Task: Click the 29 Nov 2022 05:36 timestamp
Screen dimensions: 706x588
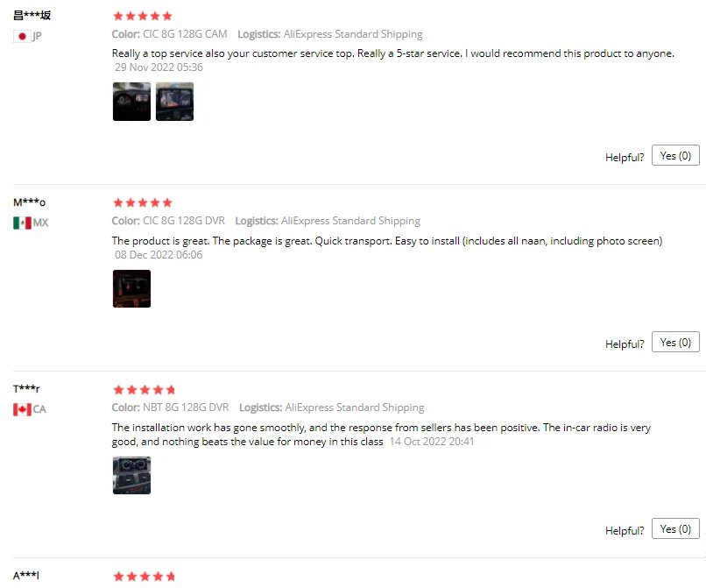Action: pos(159,67)
